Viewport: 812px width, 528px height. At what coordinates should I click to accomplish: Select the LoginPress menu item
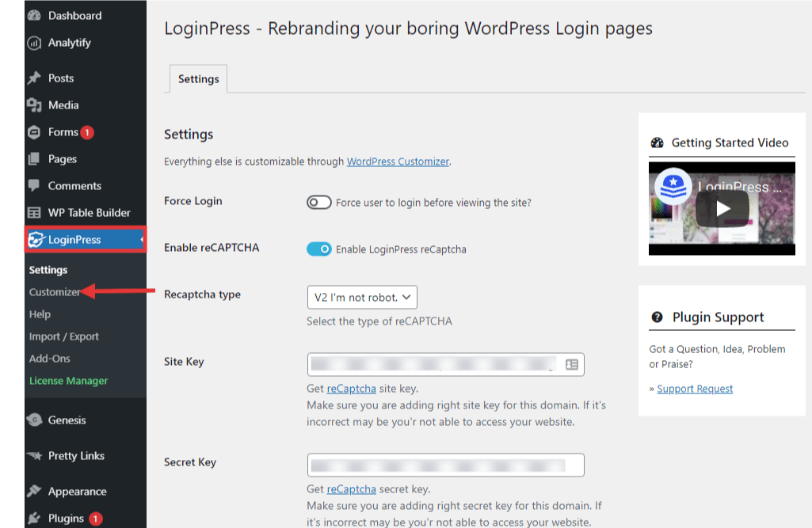[x=86, y=240]
